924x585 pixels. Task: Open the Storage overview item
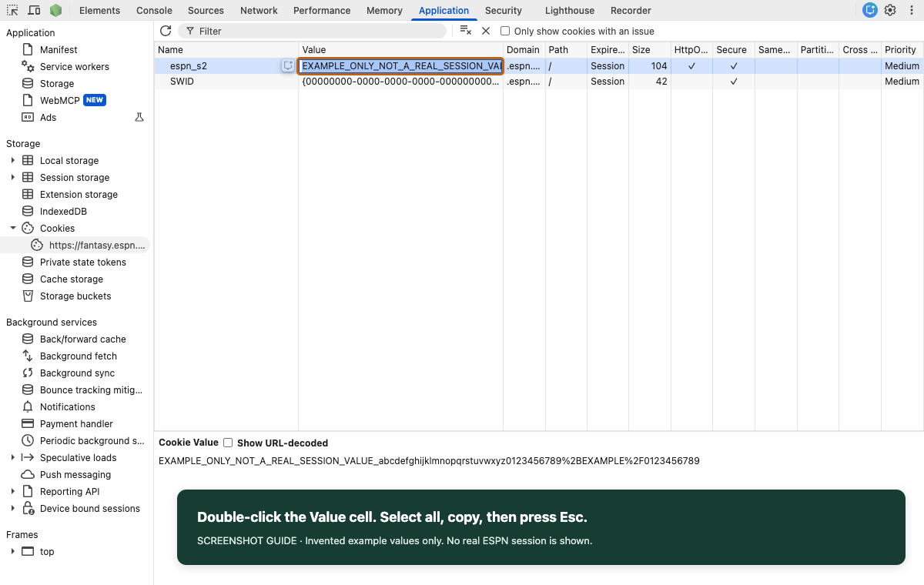point(57,83)
